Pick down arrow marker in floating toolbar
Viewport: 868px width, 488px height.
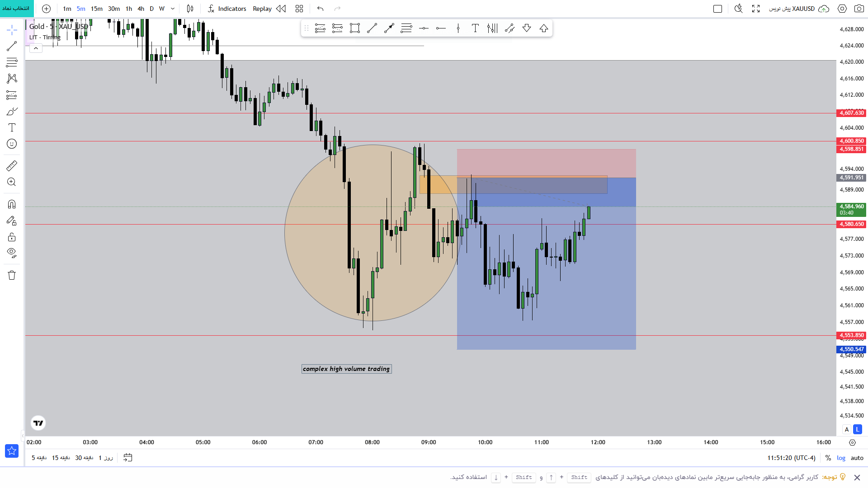click(x=527, y=28)
